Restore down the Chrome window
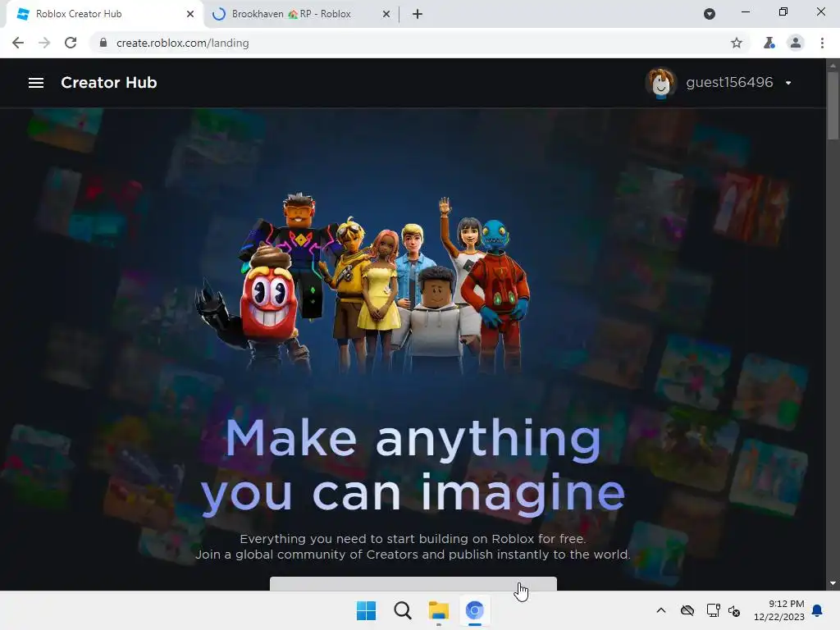This screenshot has width=840, height=630. click(x=783, y=11)
